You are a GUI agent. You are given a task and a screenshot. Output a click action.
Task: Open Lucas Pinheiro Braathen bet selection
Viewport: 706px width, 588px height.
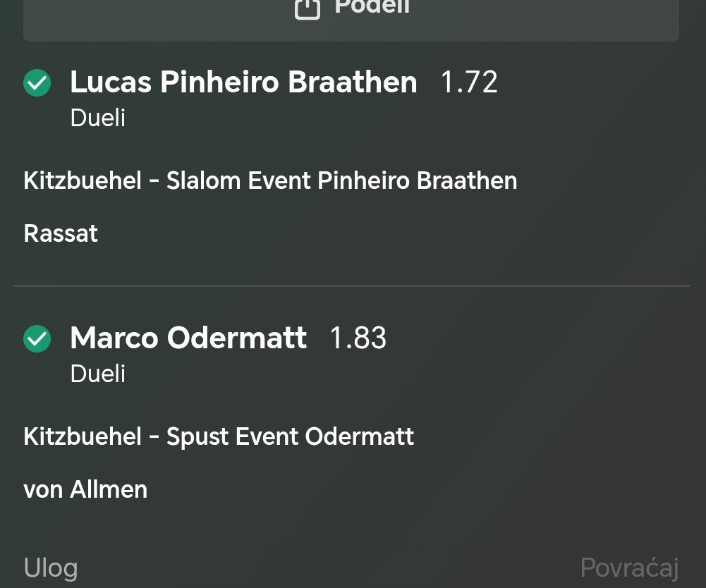243,82
